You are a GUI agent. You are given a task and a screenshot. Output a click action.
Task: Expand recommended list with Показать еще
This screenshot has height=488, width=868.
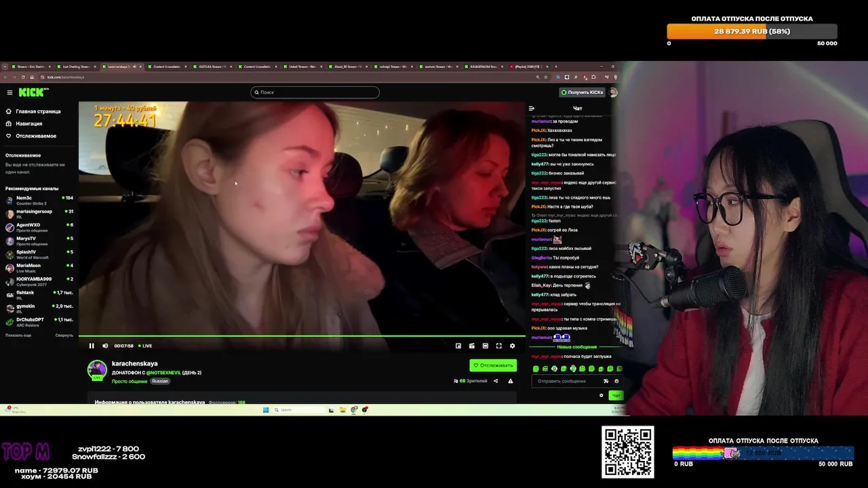pos(18,335)
